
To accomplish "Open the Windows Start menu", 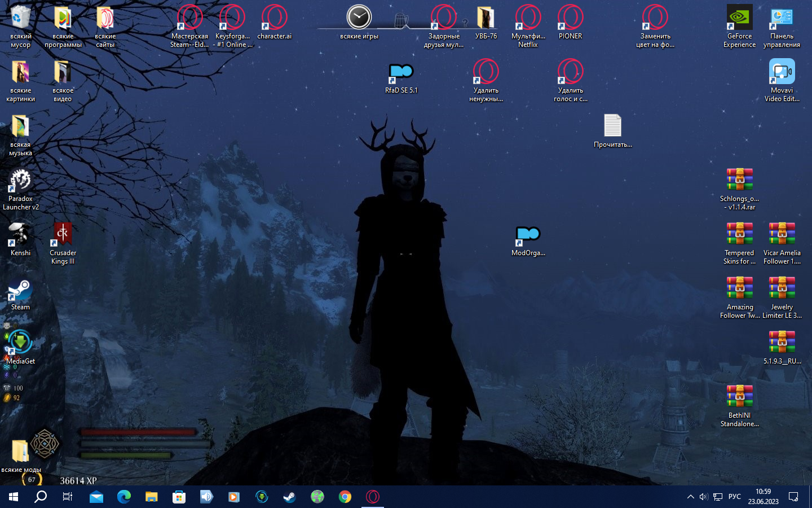I will [14, 497].
